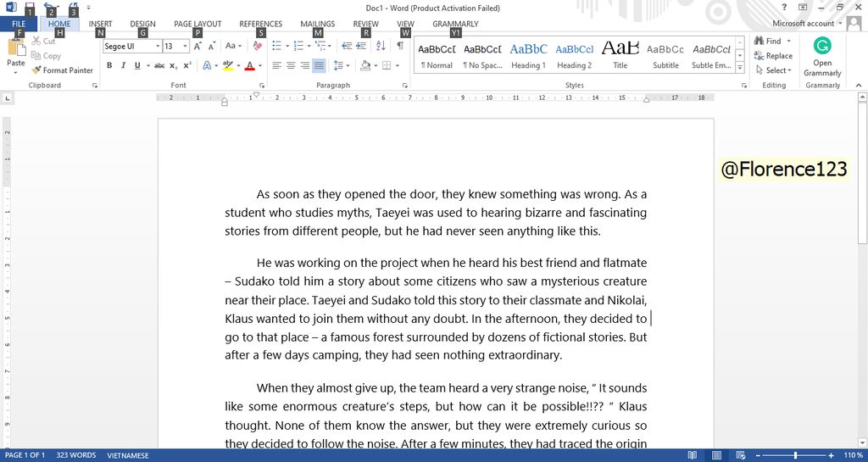Open the Select menu in Editing
868x462 pixels.
click(773, 70)
